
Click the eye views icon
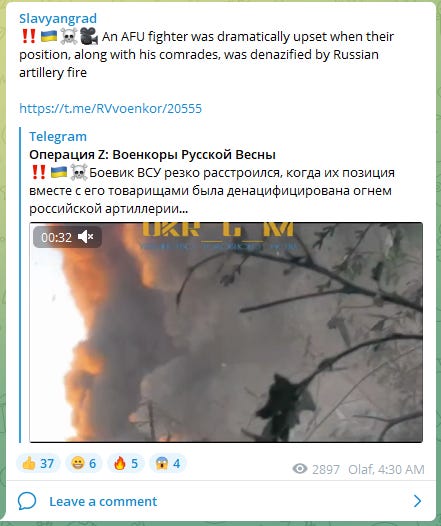coord(300,469)
